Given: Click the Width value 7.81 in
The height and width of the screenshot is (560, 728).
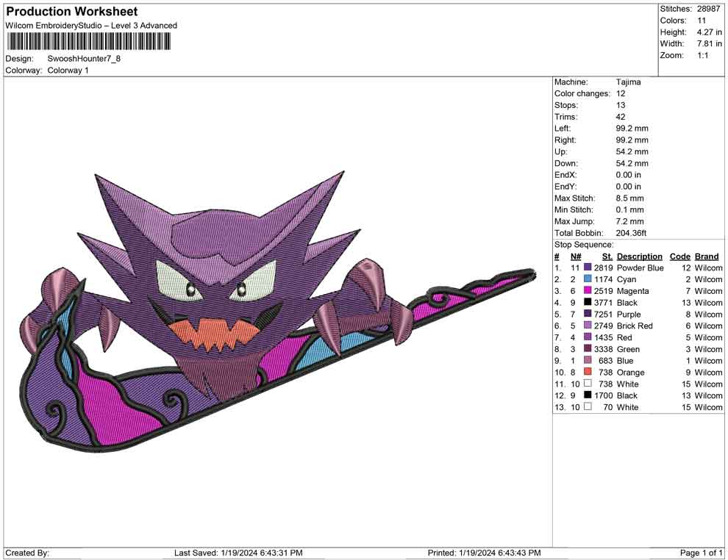Looking at the screenshot, I should tap(710, 43).
